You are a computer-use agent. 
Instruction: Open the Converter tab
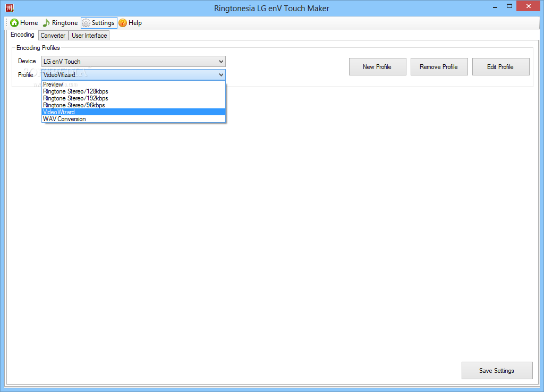[53, 36]
